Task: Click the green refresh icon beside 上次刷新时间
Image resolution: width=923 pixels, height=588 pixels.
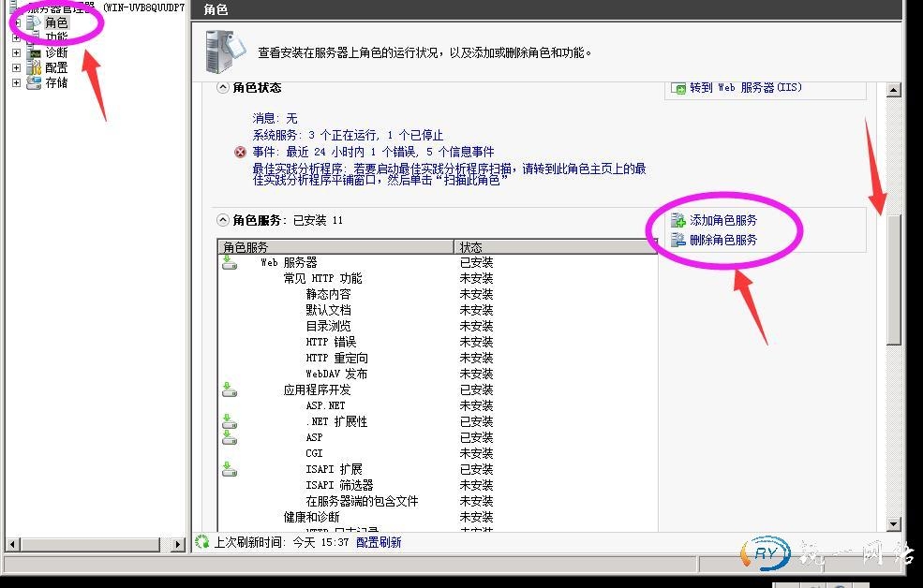Action: tap(201, 541)
